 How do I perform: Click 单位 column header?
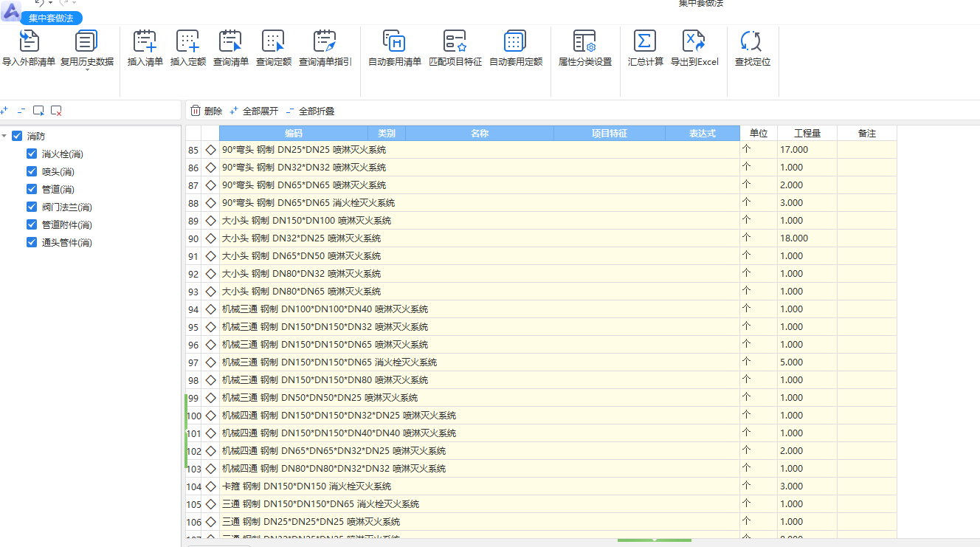tap(759, 134)
